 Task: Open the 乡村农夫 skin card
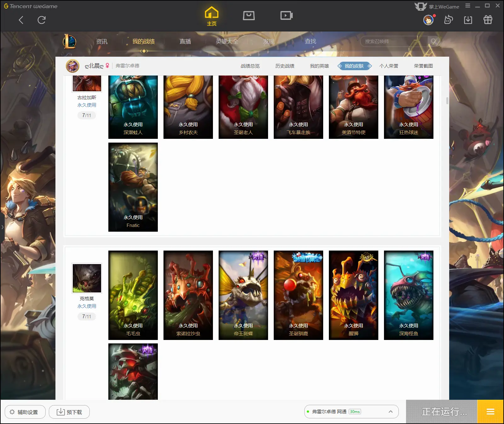(x=188, y=107)
